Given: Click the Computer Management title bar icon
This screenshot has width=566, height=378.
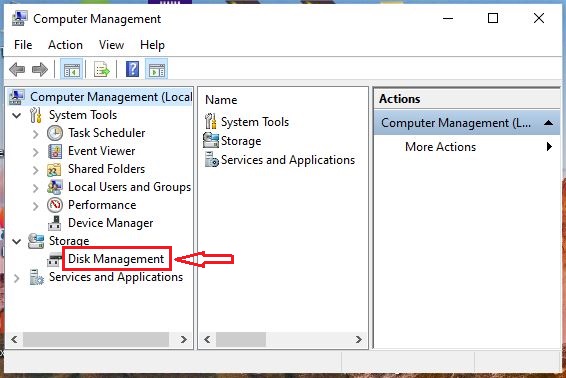Looking at the screenshot, I should coord(19,18).
